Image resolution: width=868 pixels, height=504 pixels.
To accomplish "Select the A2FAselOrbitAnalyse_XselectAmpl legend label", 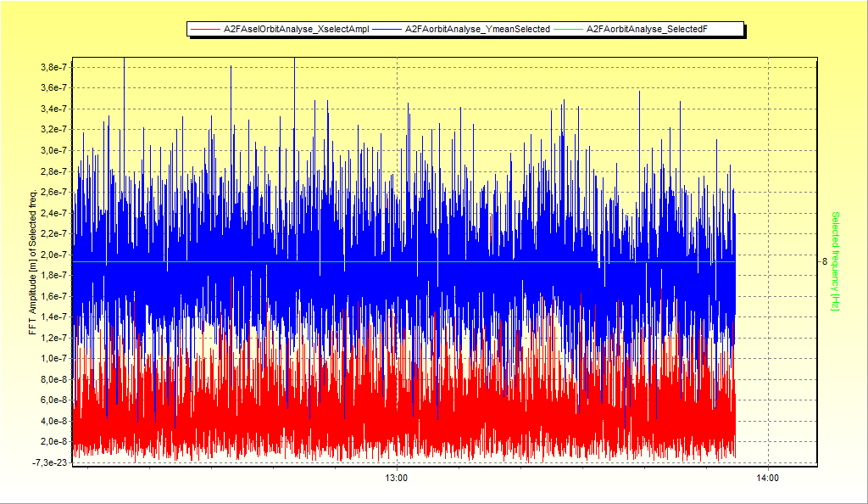I will [x=296, y=30].
